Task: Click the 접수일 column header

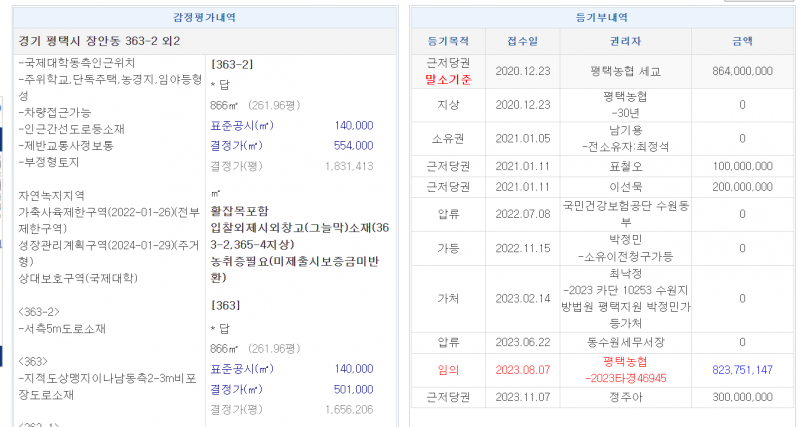Action: tap(522, 41)
